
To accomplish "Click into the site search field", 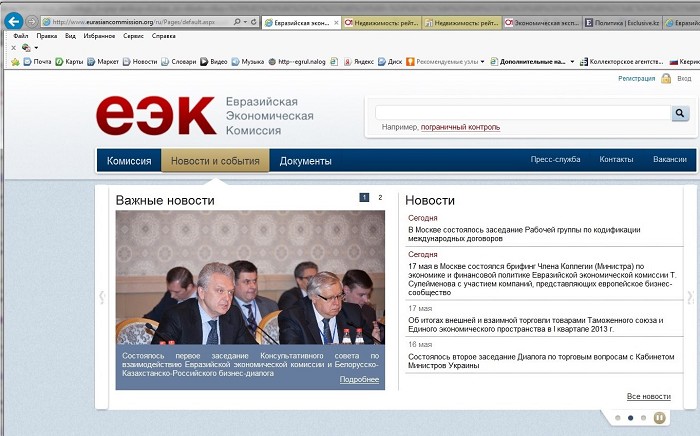I will 520,114.
